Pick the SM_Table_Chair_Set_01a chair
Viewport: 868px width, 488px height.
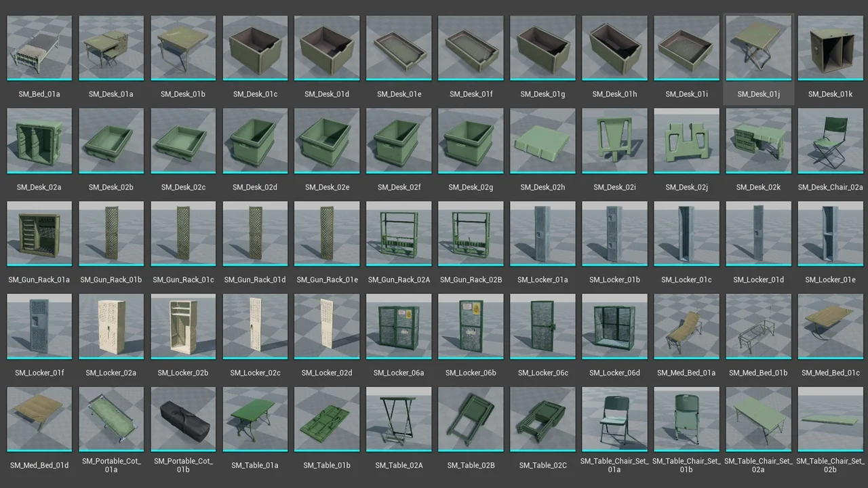(x=614, y=419)
